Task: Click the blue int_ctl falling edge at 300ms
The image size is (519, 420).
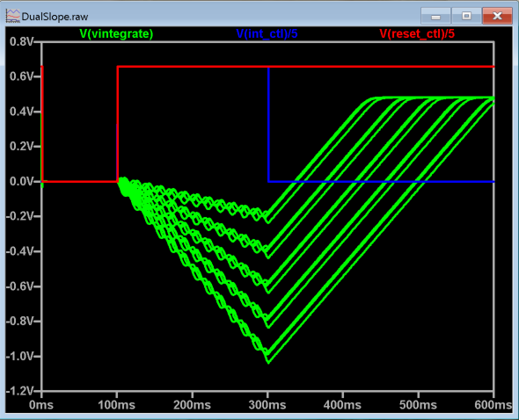Action: click(x=268, y=125)
